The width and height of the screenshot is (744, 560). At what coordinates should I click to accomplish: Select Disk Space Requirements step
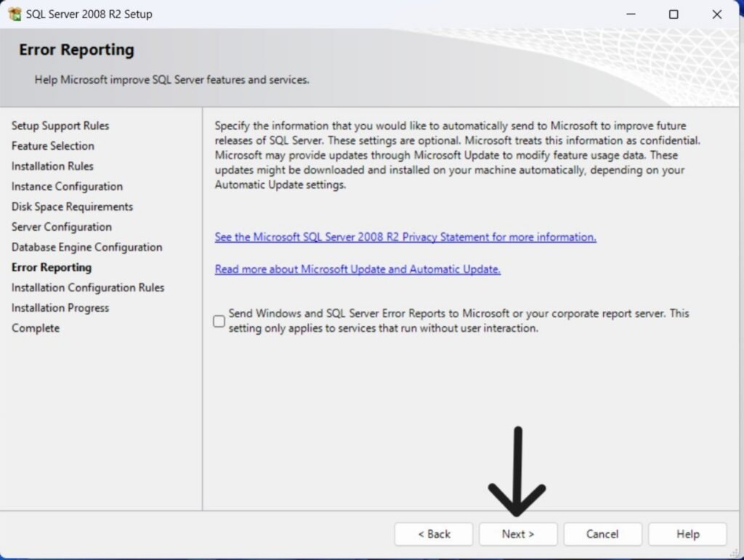(x=72, y=207)
